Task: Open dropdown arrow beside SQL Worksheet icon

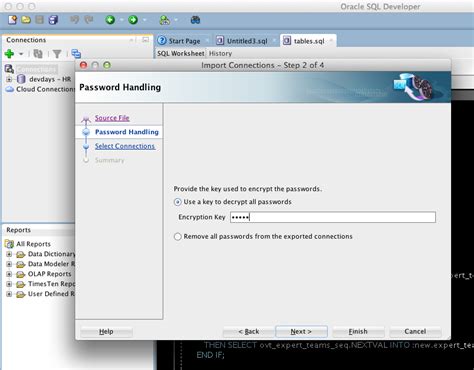Action: point(175,20)
